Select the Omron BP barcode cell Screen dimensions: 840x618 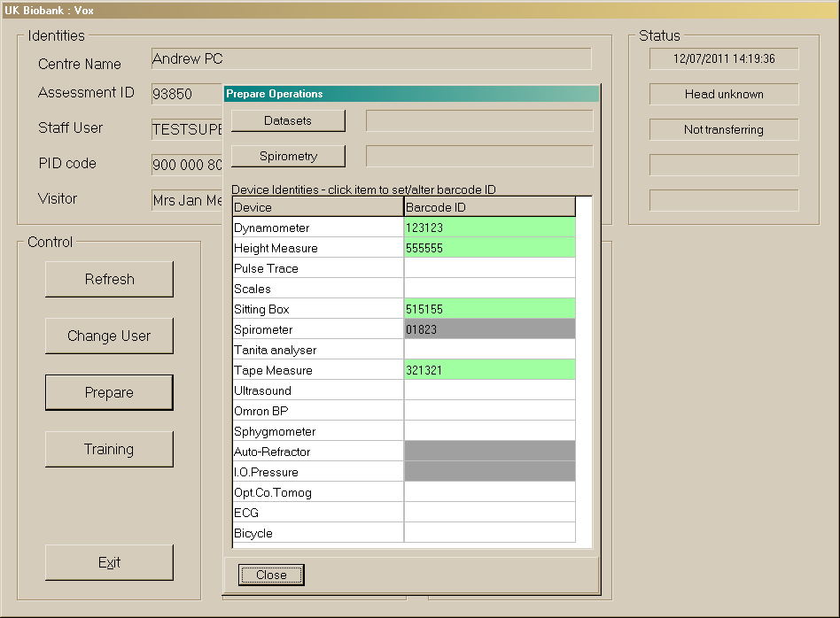pyautogui.click(x=489, y=411)
